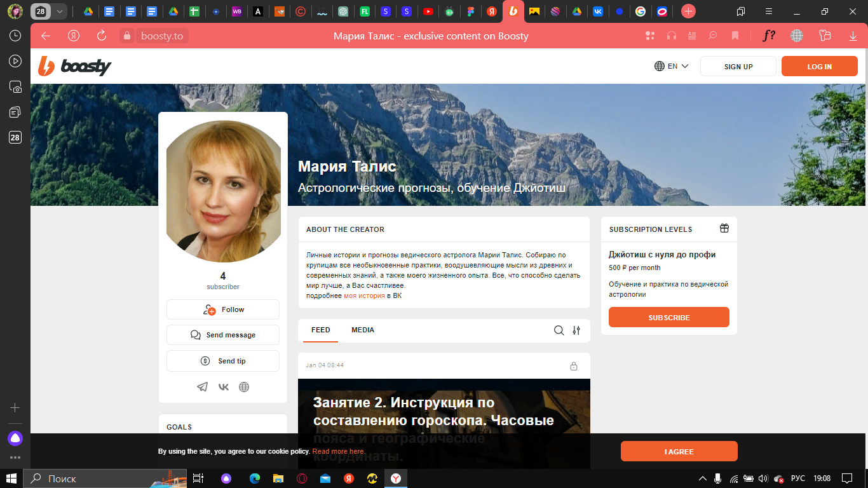Click the site padlock security icon

click(127, 36)
